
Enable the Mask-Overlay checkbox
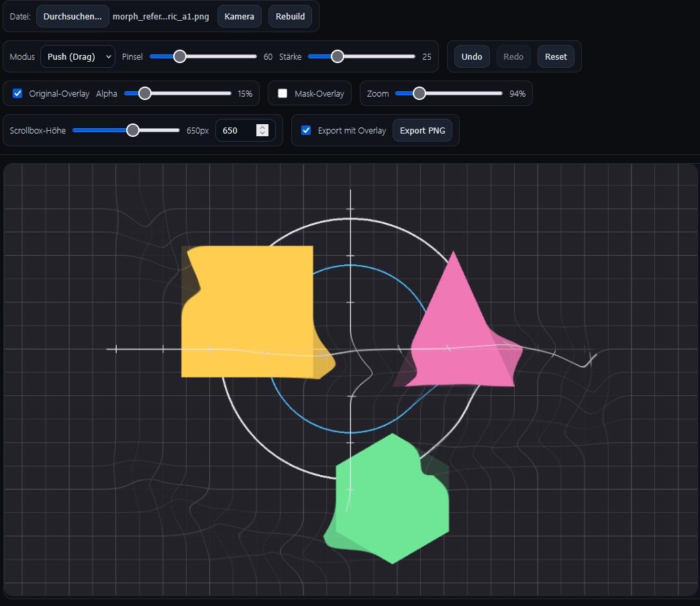(283, 93)
